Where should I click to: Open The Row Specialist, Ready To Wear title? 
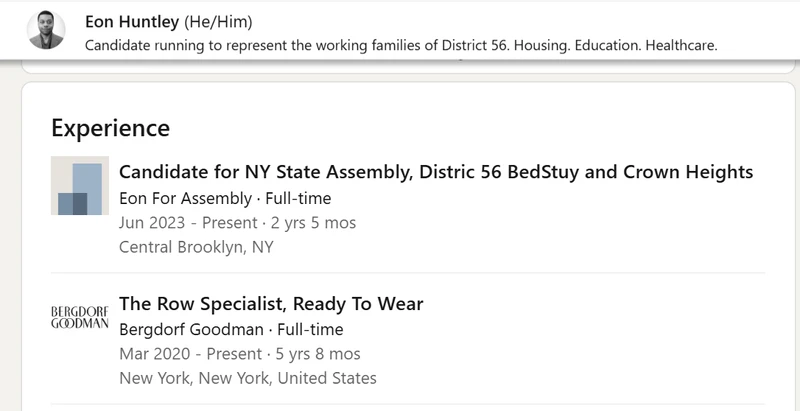[x=271, y=303]
